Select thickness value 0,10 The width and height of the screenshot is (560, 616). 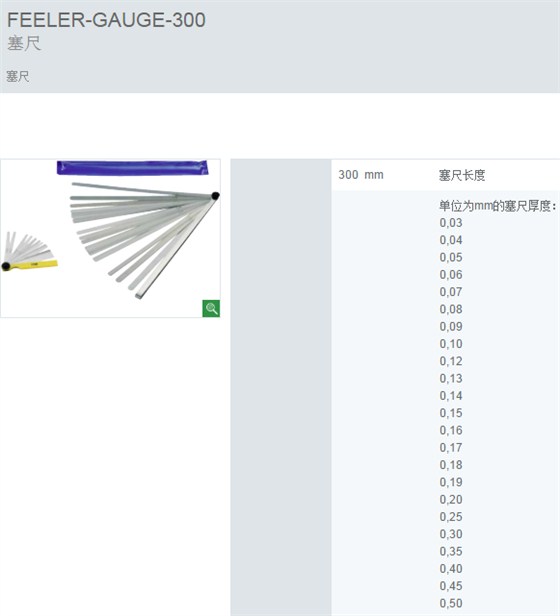point(451,344)
